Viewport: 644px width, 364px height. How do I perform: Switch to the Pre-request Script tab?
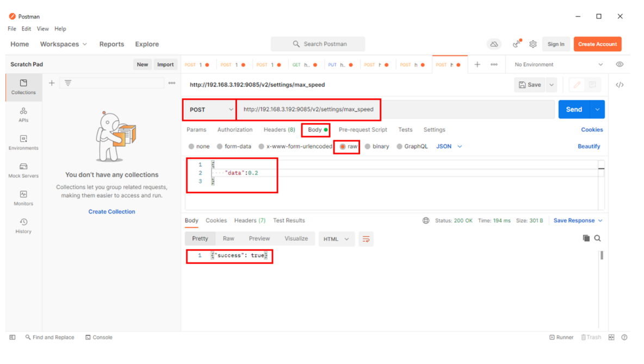click(363, 130)
